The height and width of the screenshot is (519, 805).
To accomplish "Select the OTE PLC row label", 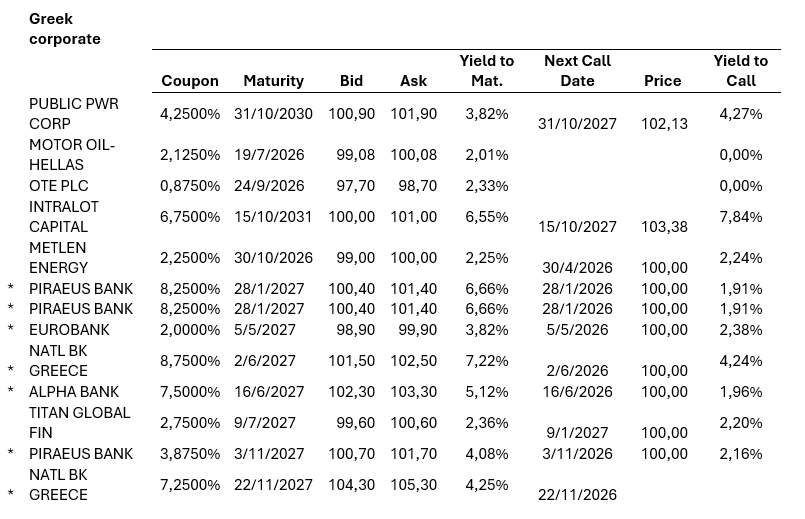I will pyautogui.click(x=59, y=186).
